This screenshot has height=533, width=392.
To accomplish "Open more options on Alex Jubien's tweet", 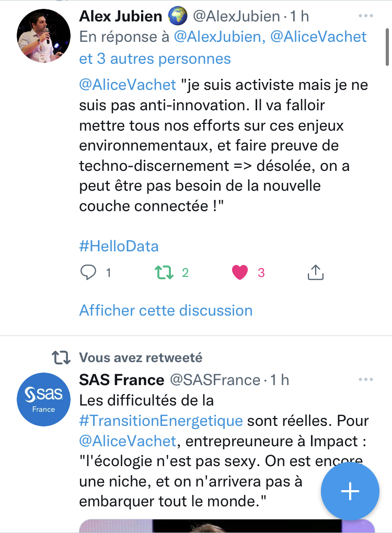I will 365,16.
